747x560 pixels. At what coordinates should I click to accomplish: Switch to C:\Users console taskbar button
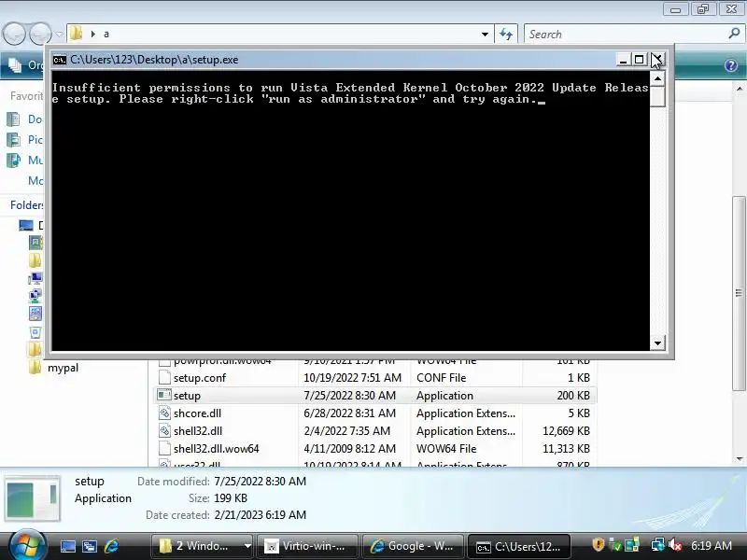tap(518, 546)
